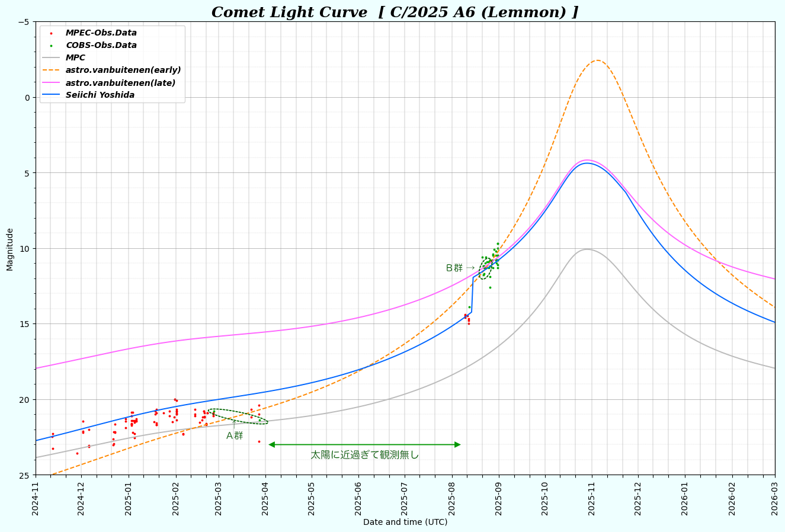
Task: Click the 2026-03 x-axis tick label
Action: [775, 499]
